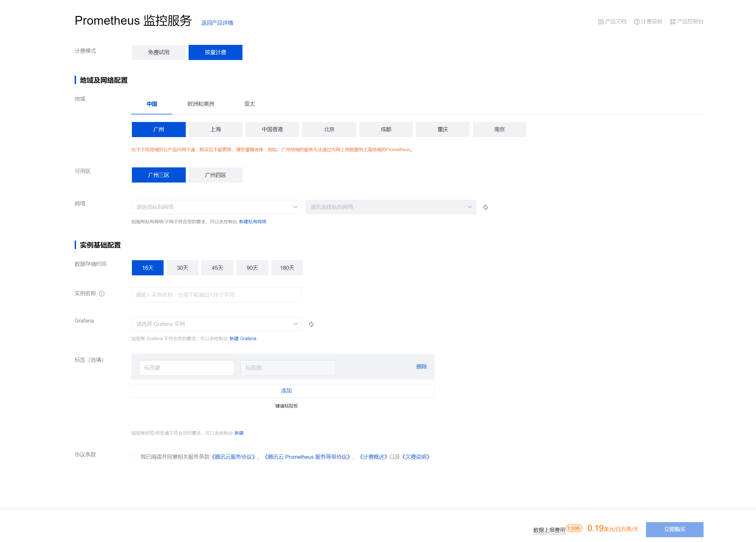Refresh the Grafana instance list

coord(311,324)
